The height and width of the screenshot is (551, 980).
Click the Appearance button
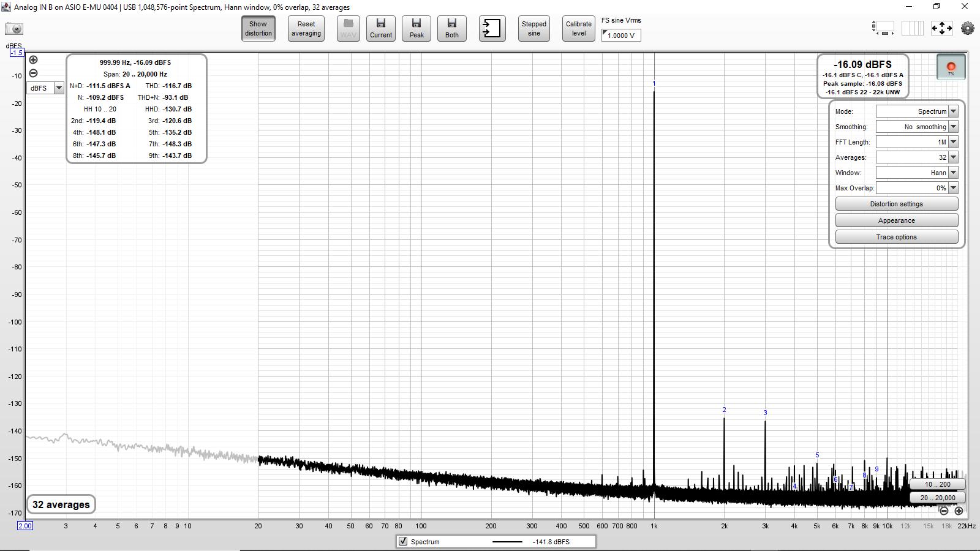[x=897, y=220]
